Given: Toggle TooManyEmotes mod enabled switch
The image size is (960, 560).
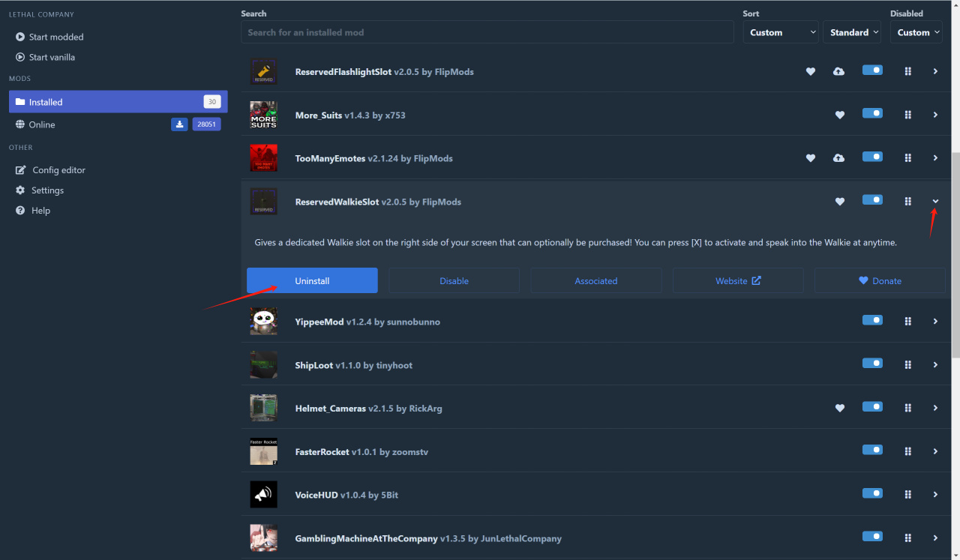Looking at the screenshot, I should click(x=872, y=157).
